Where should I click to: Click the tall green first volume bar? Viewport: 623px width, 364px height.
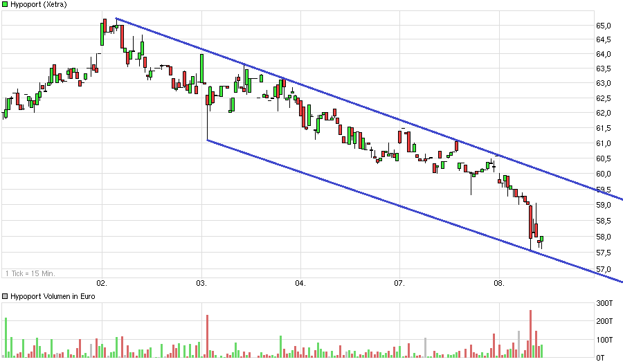pyautogui.click(x=6, y=338)
